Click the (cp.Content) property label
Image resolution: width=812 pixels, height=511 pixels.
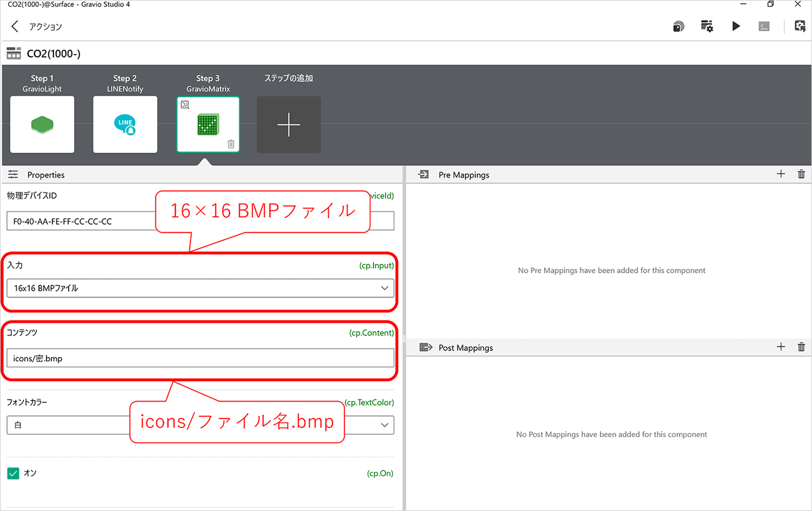click(371, 332)
